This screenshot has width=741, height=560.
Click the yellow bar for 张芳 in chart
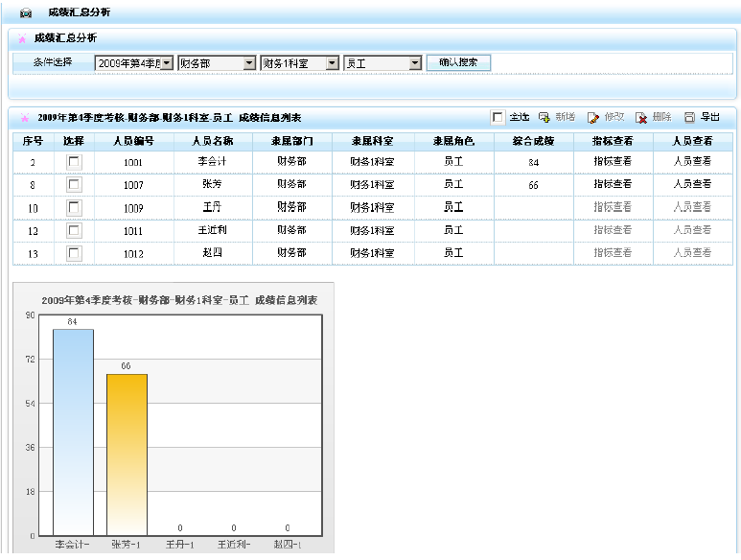[127, 455]
